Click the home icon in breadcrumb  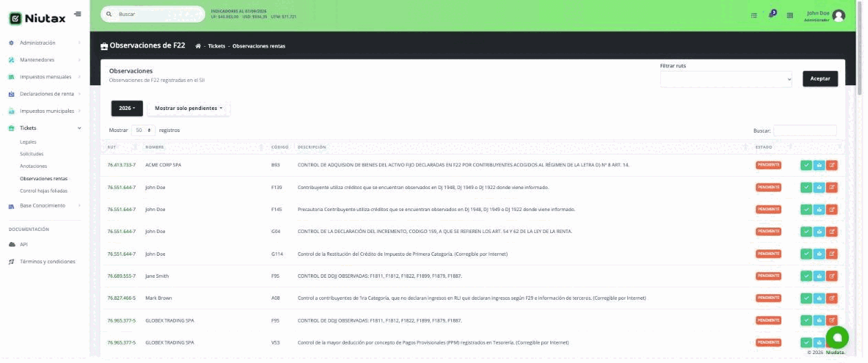coord(198,46)
